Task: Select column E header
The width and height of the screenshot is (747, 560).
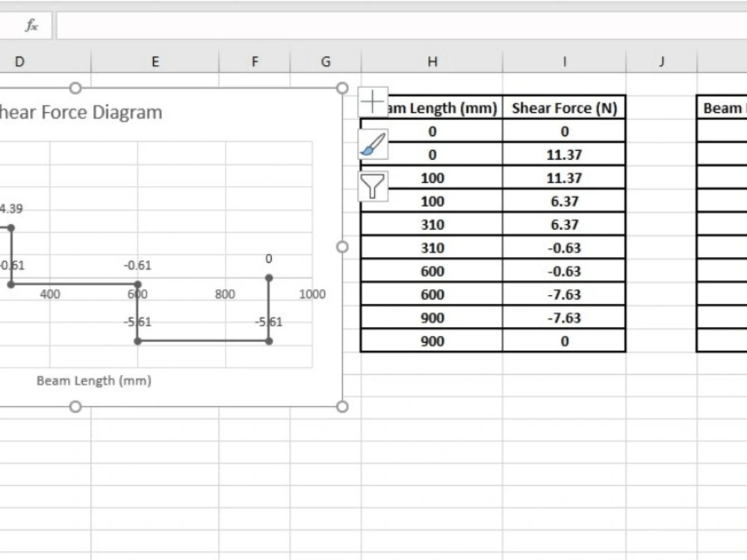Action: coord(155,61)
